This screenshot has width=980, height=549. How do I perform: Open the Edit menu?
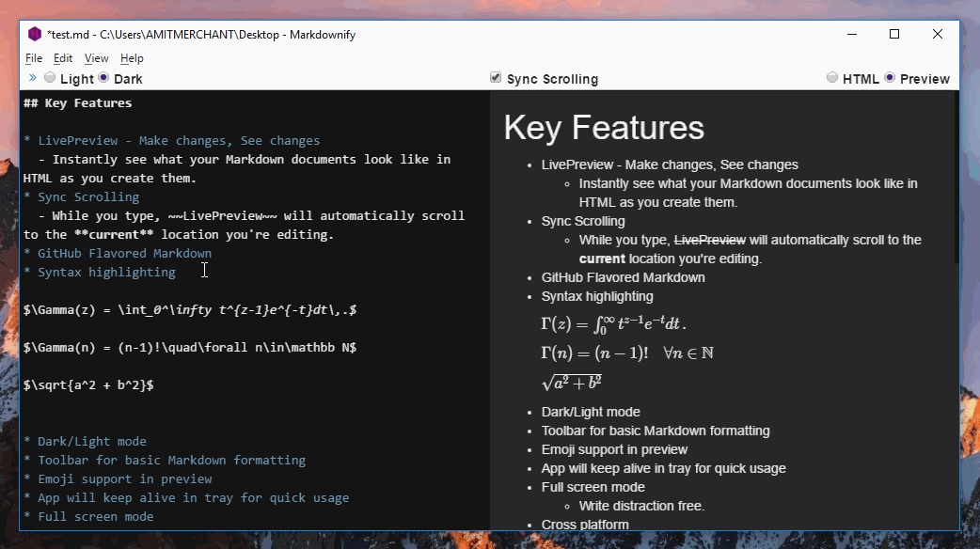point(62,58)
